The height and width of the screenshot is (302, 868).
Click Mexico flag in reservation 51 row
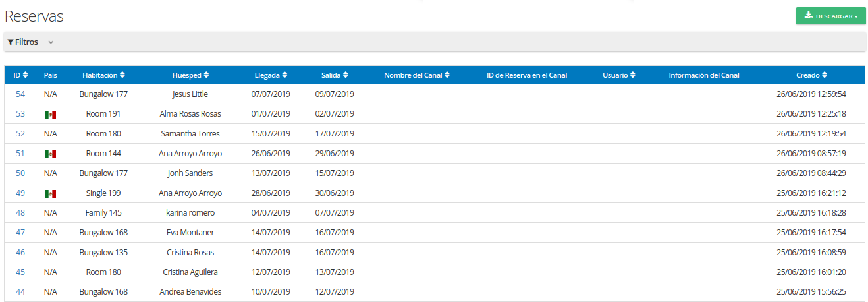point(50,154)
